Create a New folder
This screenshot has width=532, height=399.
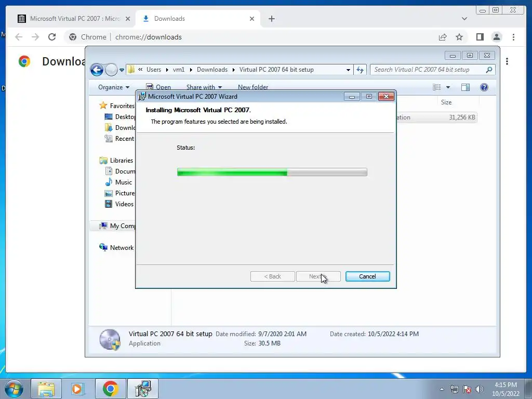[x=253, y=87]
